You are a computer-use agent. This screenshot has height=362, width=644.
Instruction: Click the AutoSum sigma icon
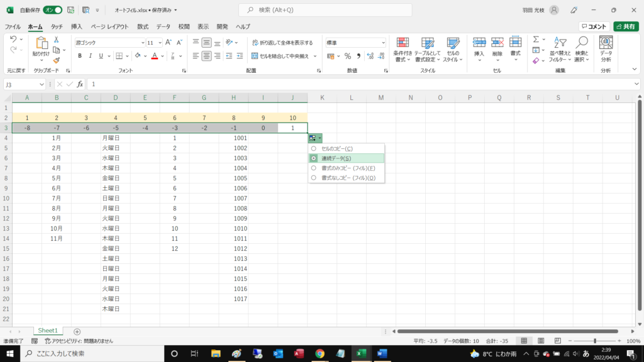[536, 40]
